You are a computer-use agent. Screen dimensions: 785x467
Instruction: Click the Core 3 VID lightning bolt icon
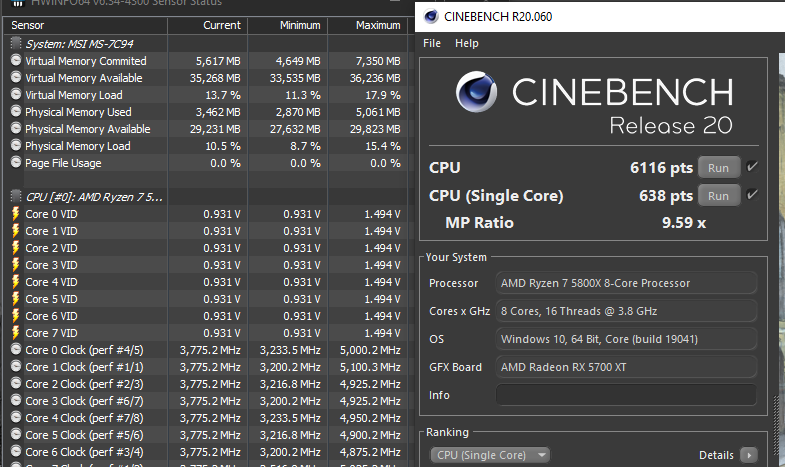(16, 265)
